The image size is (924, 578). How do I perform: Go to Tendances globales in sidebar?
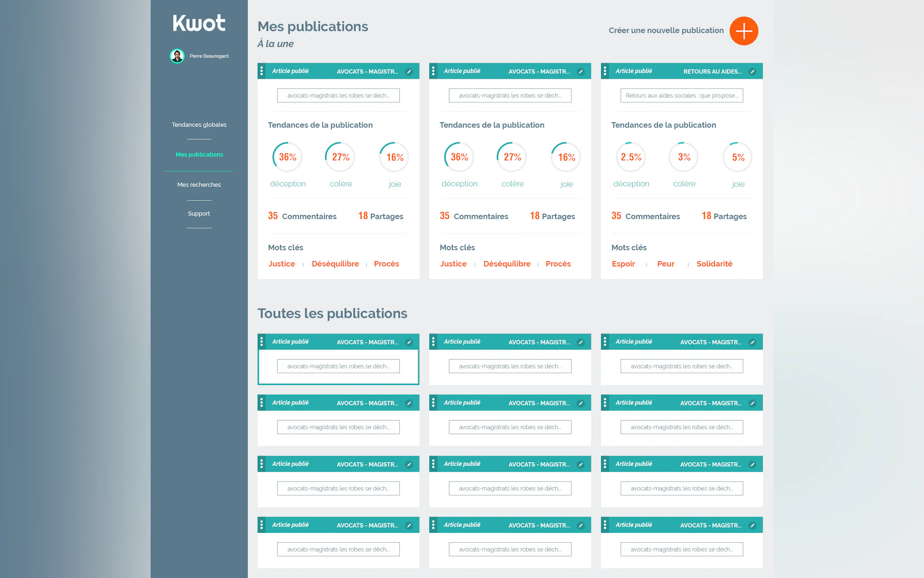tap(199, 124)
